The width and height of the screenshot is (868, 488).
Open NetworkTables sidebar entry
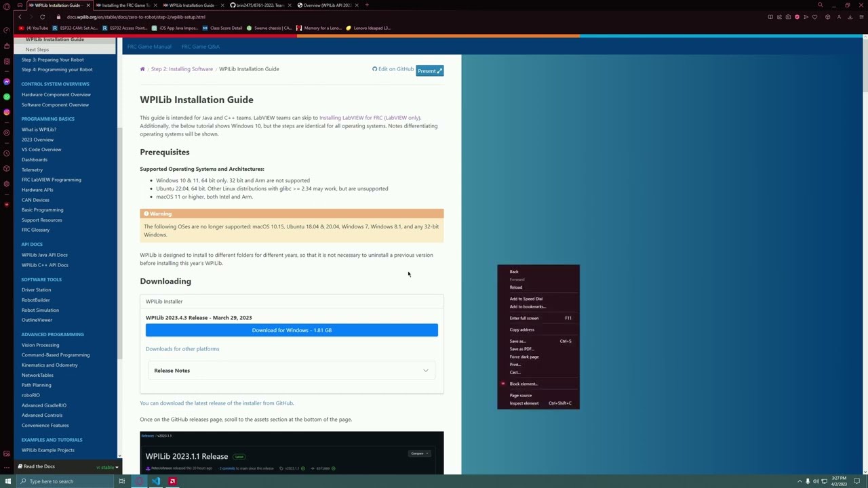point(37,375)
